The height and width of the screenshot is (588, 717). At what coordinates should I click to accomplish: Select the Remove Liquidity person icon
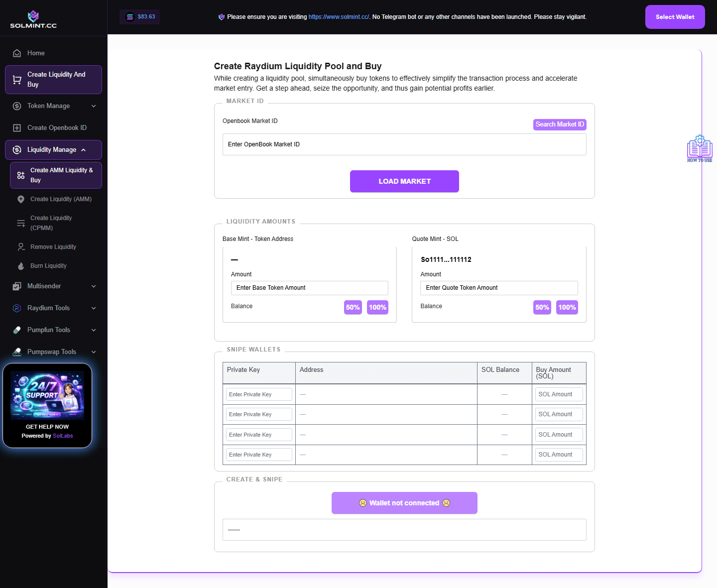tap(20, 246)
